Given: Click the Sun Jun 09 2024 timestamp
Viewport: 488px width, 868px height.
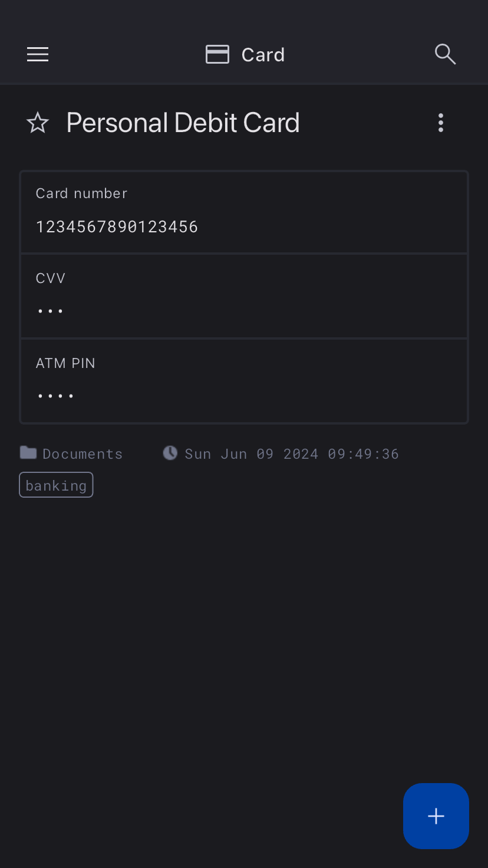Looking at the screenshot, I should click(x=292, y=453).
